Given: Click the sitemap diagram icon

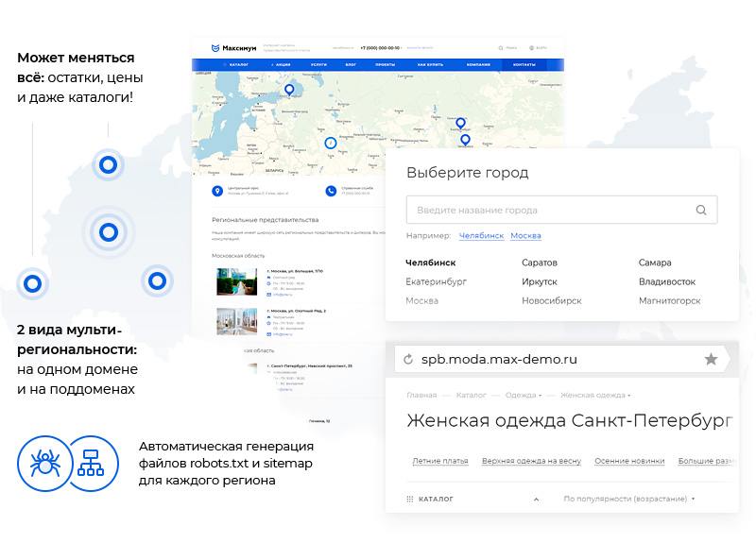Looking at the screenshot, I should pyautogui.click(x=93, y=464).
